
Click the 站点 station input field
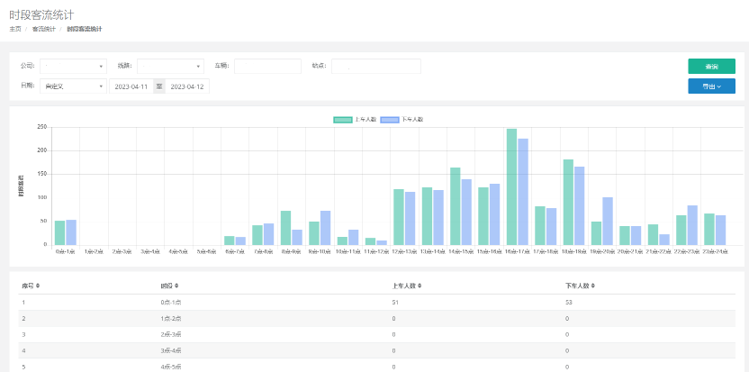click(x=376, y=66)
